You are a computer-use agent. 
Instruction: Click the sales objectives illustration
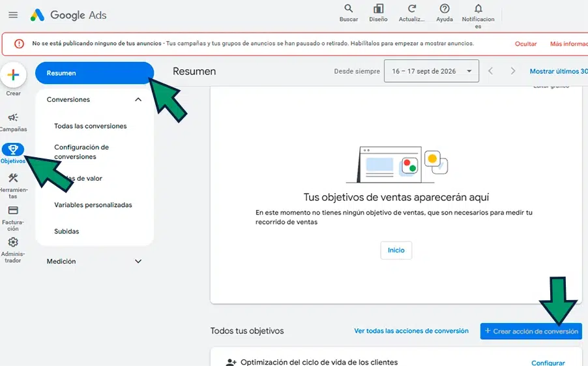(x=398, y=164)
